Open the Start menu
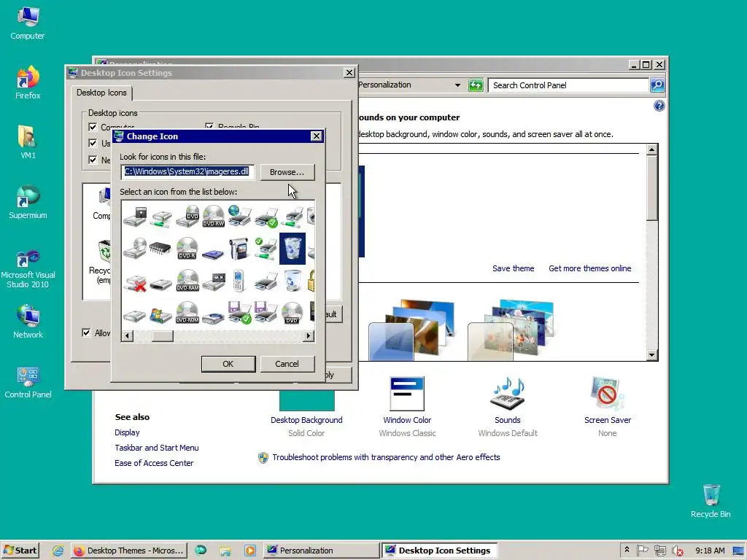Screen dimensions: 747x560 pyautogui.click(x=20, y=551)
